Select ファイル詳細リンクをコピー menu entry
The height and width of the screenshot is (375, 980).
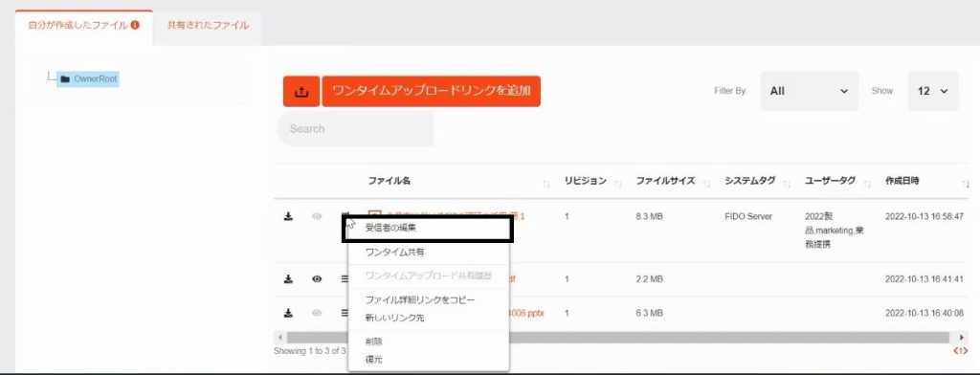pyautogui.click(x=428, y=300)
